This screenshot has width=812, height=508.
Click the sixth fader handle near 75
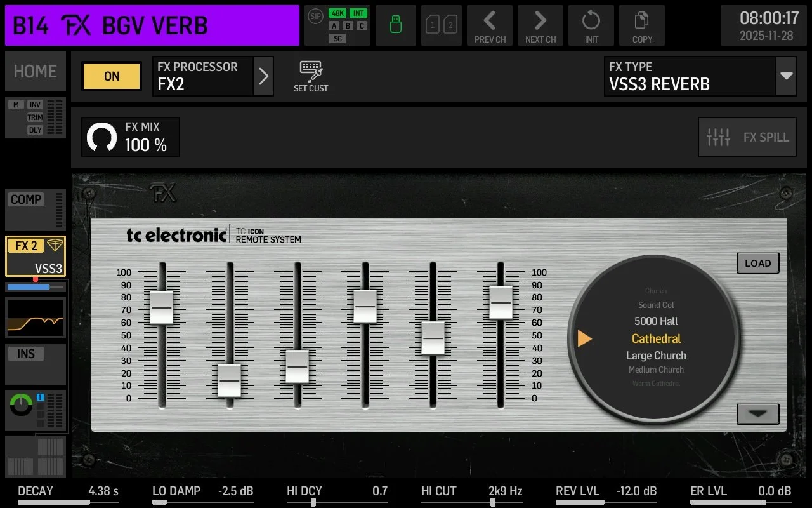click(x=501, y=302)
